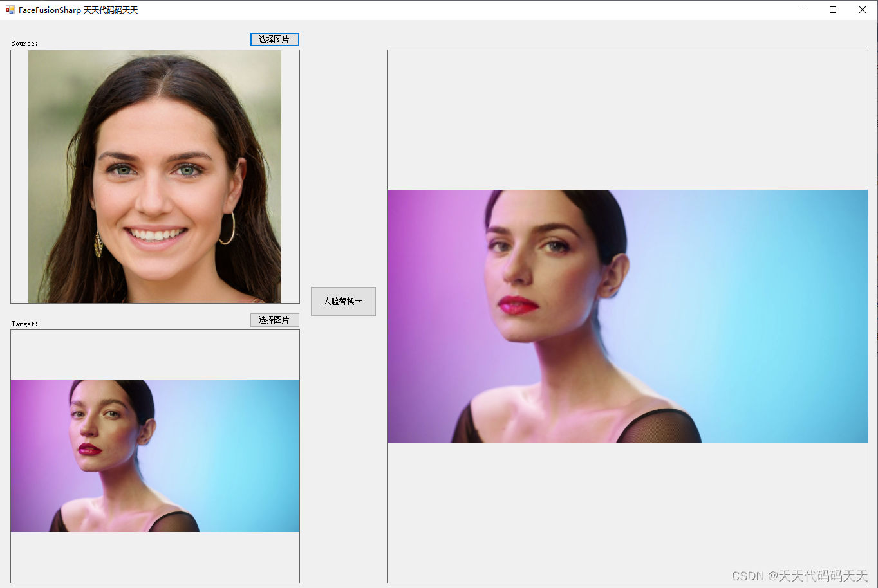Viewport: 878px width, 588px height.
Task: Click the 选择图片 button for Source
Action: click(x=274, y=39)
